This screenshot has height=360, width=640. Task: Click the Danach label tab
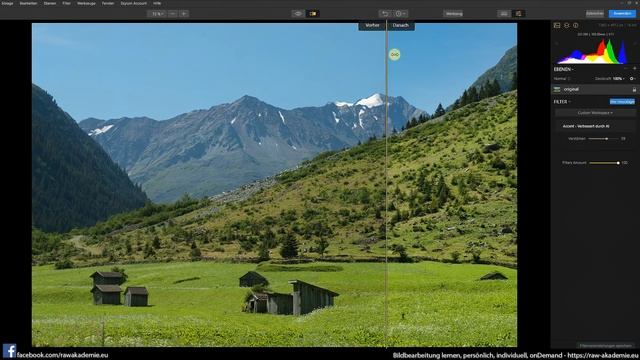pyautogui.click(x=400, y=25)
